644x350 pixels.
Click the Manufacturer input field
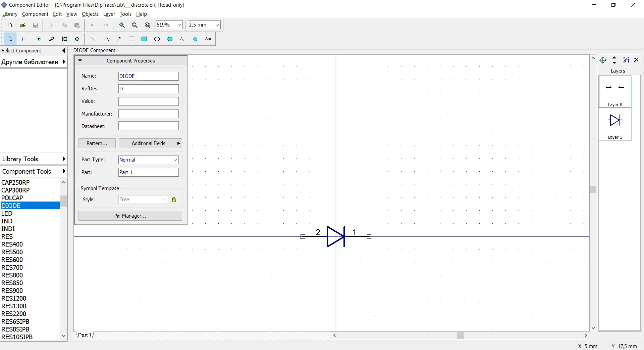tap(148, 114)
